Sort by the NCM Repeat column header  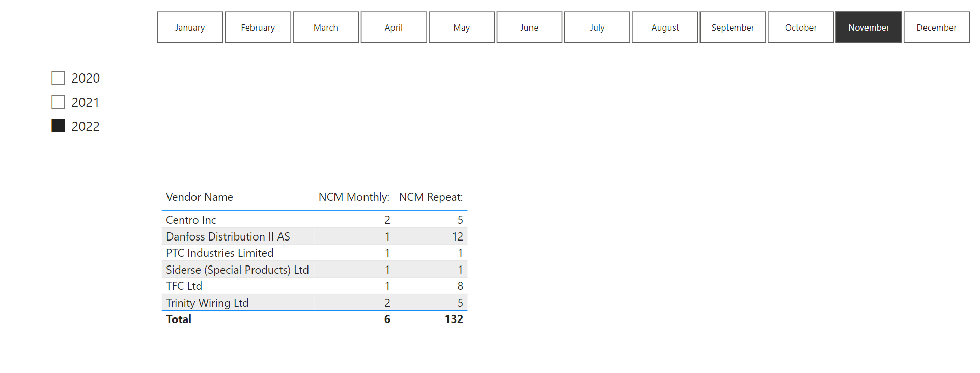click(x=431, y=197)
